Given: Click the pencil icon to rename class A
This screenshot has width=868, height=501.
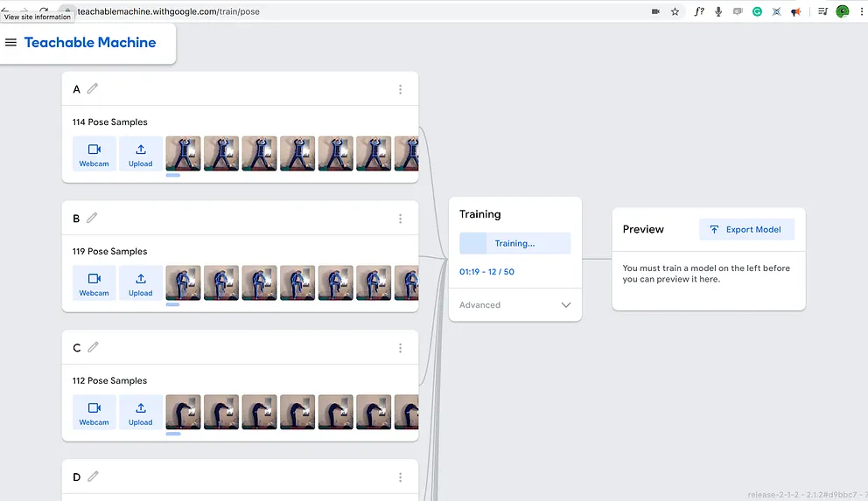Looking at the screenshot, I should pos(93,88).
